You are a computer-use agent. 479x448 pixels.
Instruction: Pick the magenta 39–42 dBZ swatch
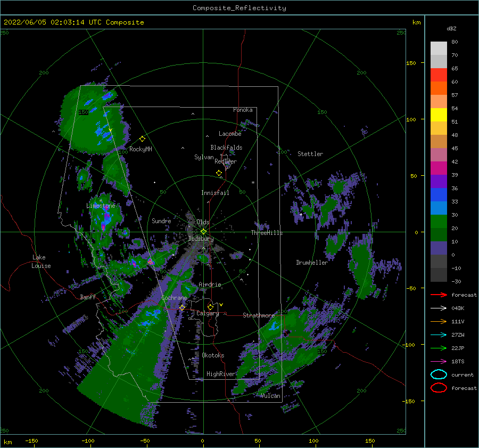439,168
